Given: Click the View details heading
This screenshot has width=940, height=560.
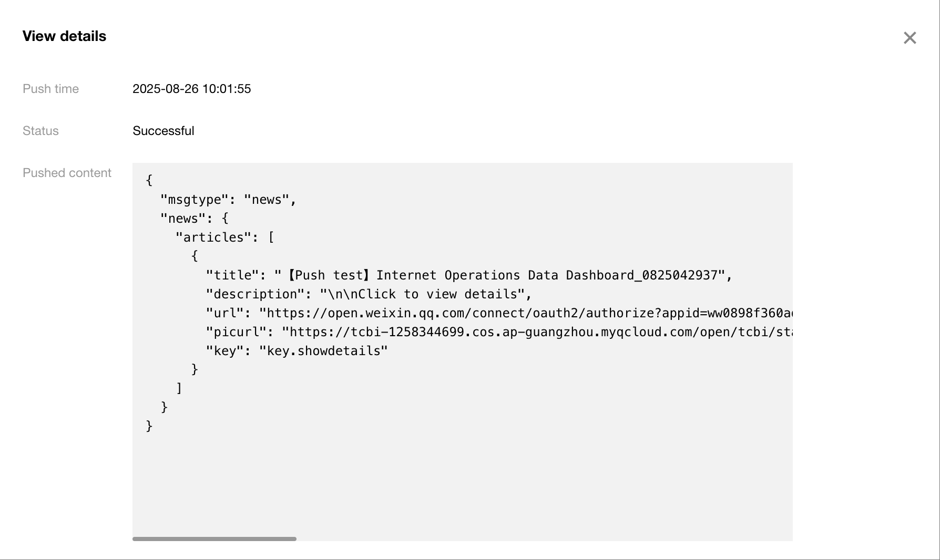Looking at the screenshot, I should tap(64, 36).
